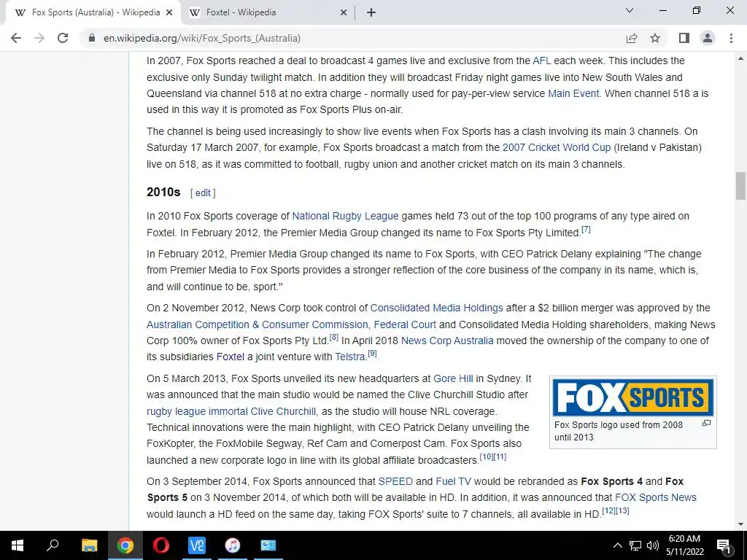Viewport: 747px width, 560px height.
Task: Open the taskbar clock and date
Action: (684, 545)
